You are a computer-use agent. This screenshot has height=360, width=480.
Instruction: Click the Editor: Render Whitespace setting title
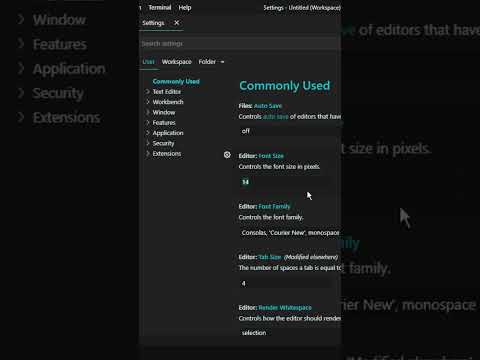click(x=275, y=308)
